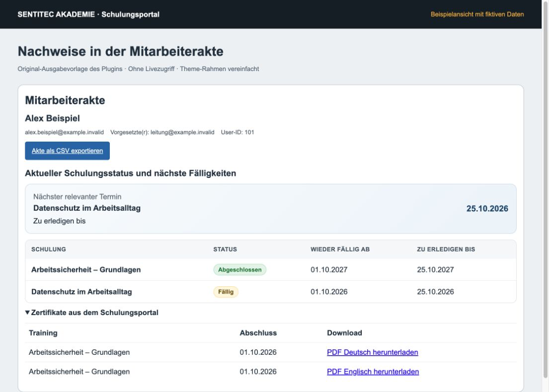Click the 'Akte als CSV exportieren' button
Screen dimensions: 549x392
tap(67, 151)
